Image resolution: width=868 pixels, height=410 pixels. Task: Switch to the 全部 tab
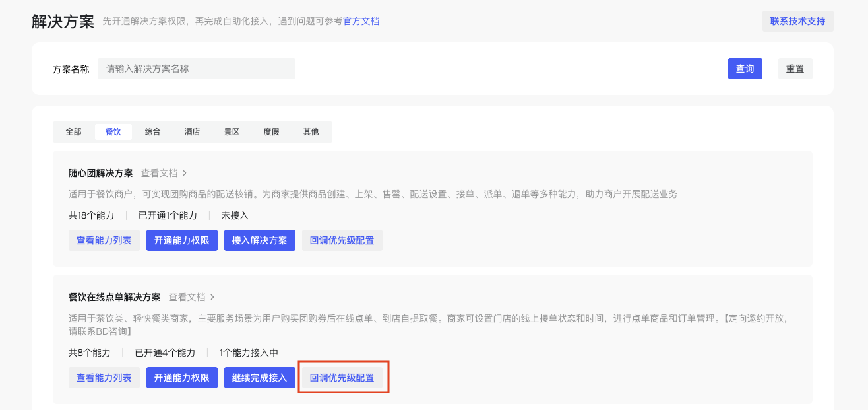point(73,132)
